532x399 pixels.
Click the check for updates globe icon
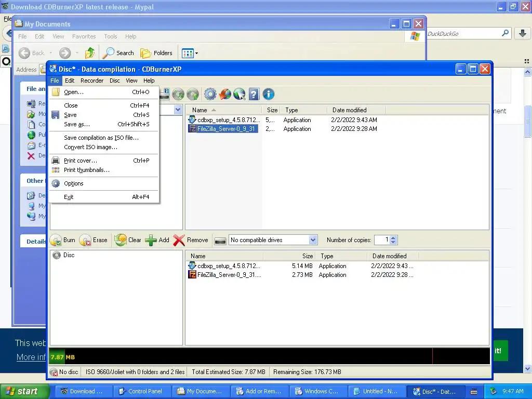pyautogui.click(x=225, y=94)
